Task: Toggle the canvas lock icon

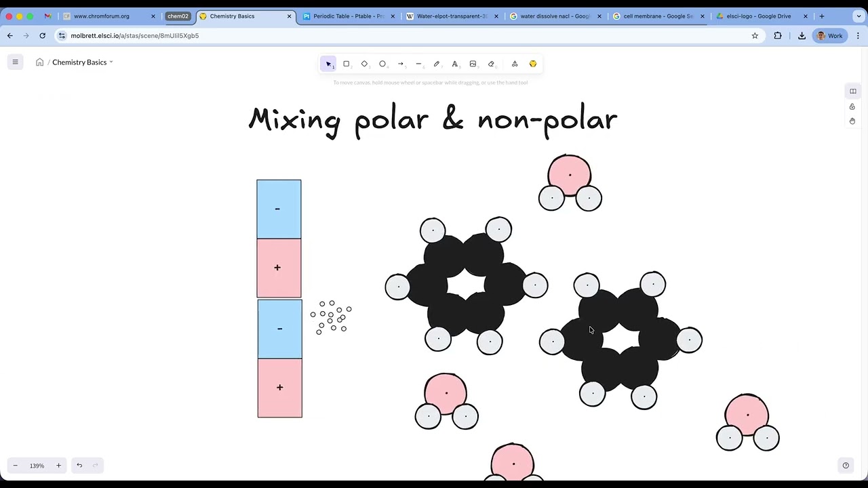Action: 852,106
